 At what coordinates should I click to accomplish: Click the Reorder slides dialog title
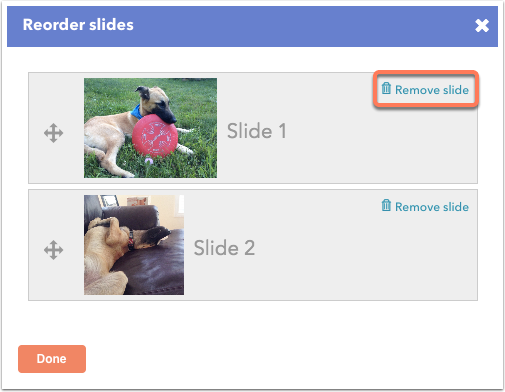pyautogui.click(x=78, y=25)
